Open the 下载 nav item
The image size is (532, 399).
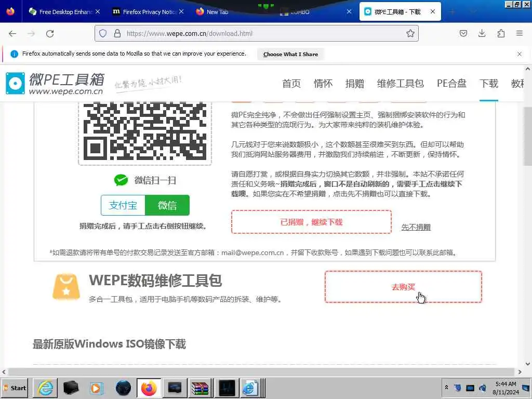point(488,84)
